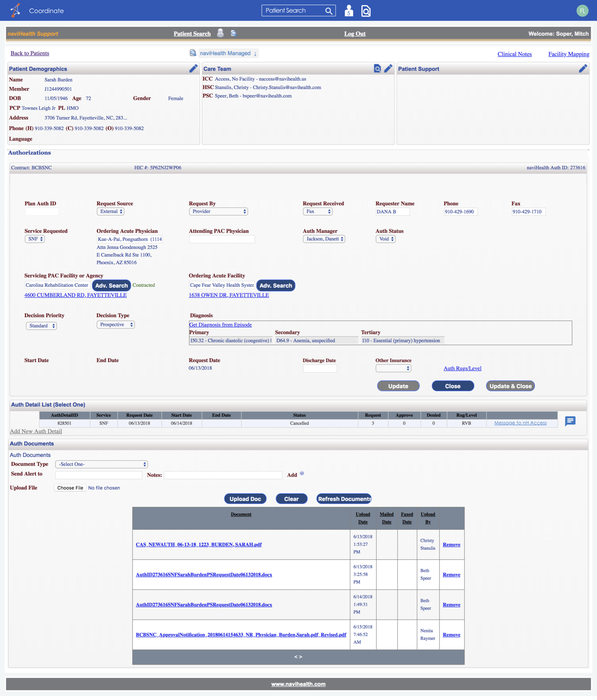The width and height of the screenshot is (597, 700).
Task: Open Message to nH Access link
Action: 520,423
